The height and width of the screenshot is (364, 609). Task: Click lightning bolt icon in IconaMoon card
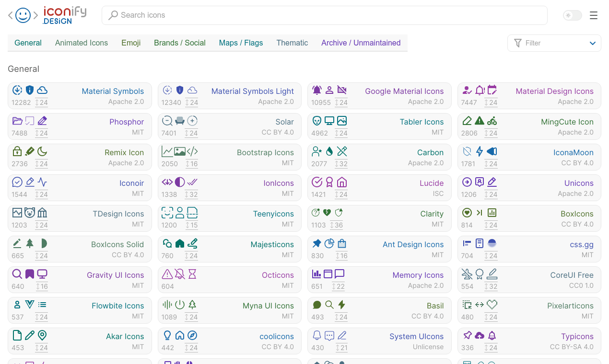480,151
